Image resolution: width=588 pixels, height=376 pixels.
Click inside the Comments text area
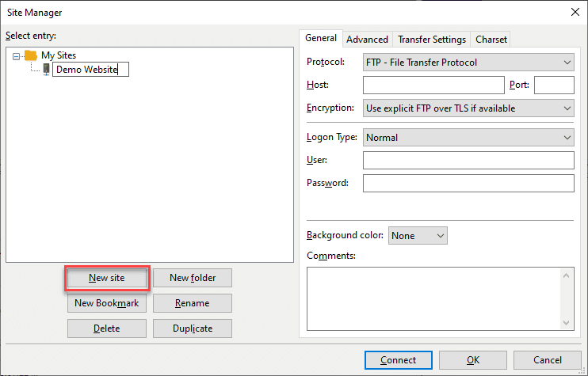coord(433,299)
